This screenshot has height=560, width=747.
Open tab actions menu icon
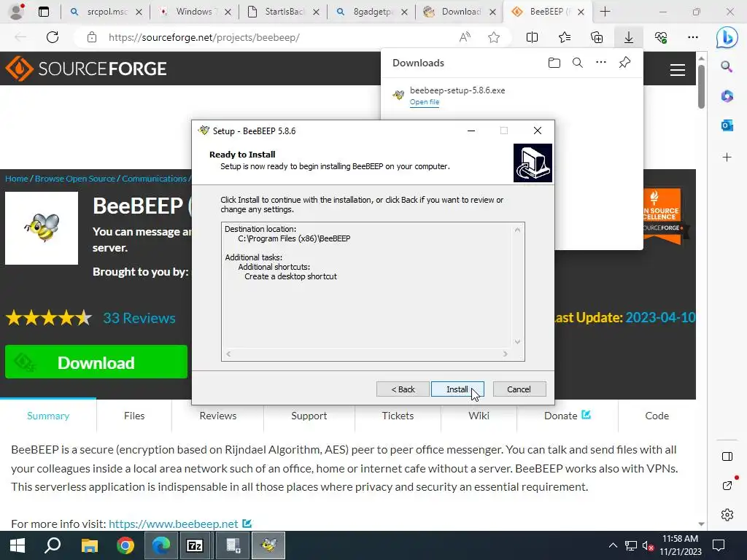click(x=44, y=12)
